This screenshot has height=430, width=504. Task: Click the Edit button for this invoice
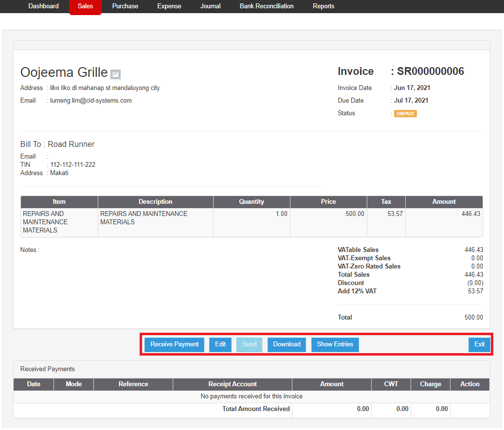click(x=220, y=344)
